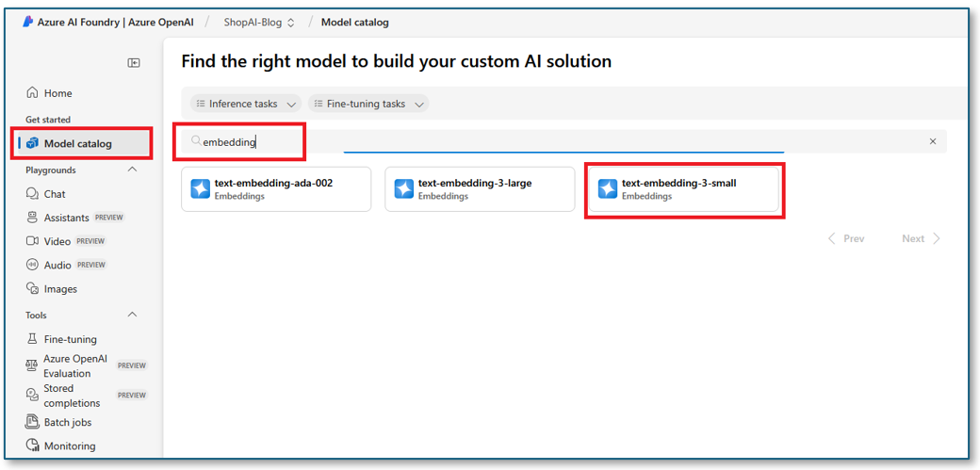Click the Azure AI Foundry logo
The image size is (980, 470).
27,22
